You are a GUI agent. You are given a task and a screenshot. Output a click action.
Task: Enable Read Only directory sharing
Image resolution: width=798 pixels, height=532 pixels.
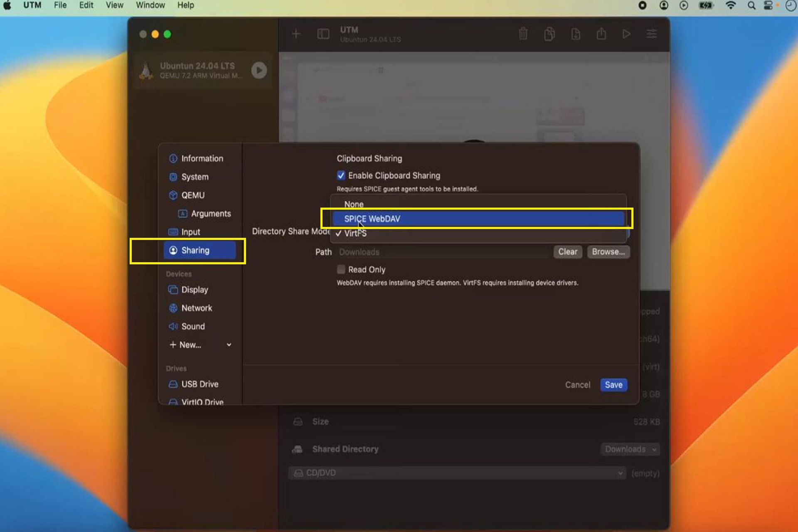click(340, 270)
